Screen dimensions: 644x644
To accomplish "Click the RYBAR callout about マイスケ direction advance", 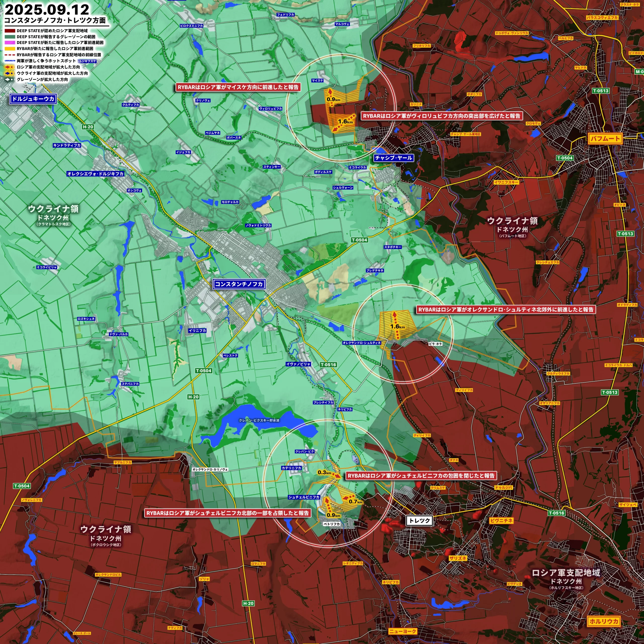I will pos(238,87).
